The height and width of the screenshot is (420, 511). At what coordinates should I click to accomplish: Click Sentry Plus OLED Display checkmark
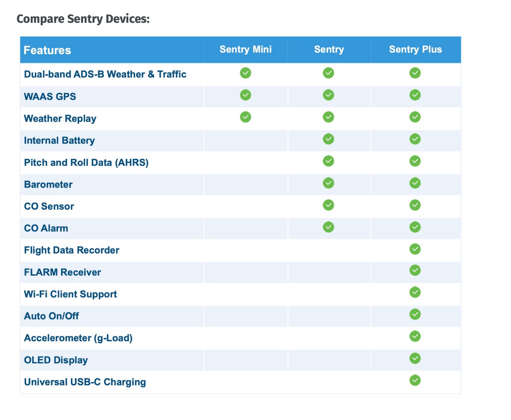coord(415,359)
